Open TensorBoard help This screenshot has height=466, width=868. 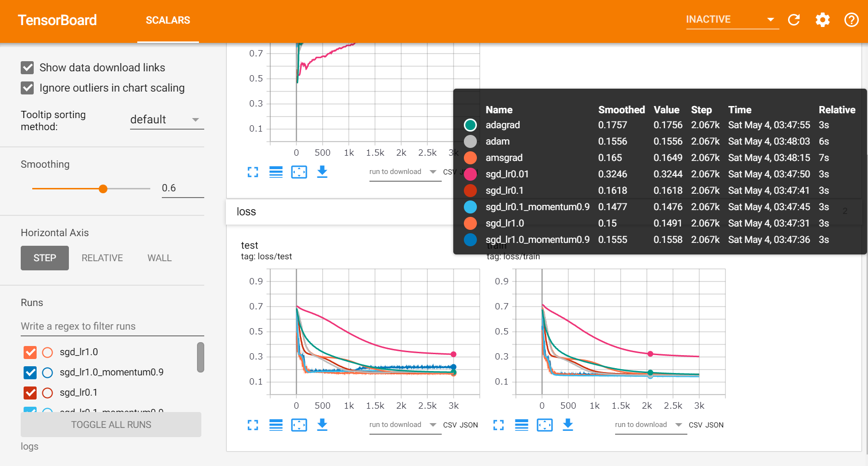pos(851,20)
